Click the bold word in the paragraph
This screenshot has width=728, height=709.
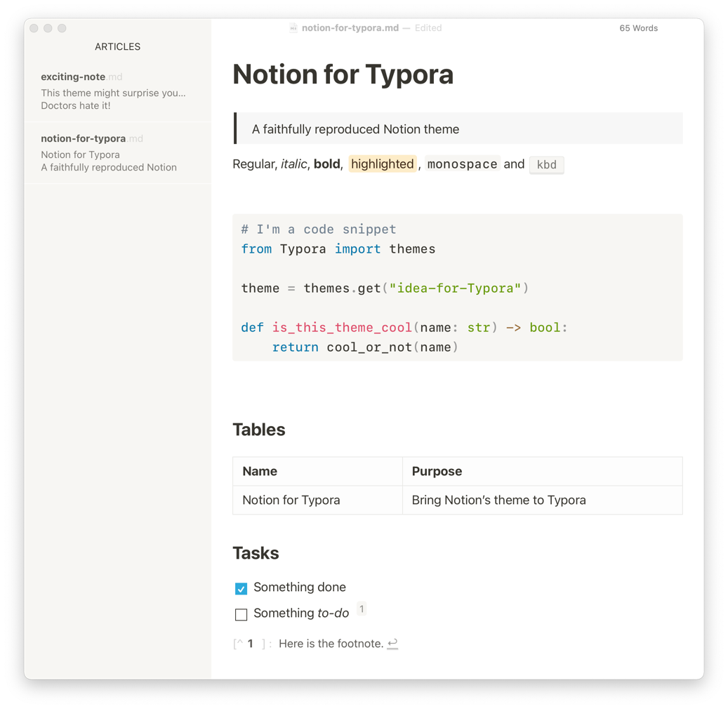[327, 164]
